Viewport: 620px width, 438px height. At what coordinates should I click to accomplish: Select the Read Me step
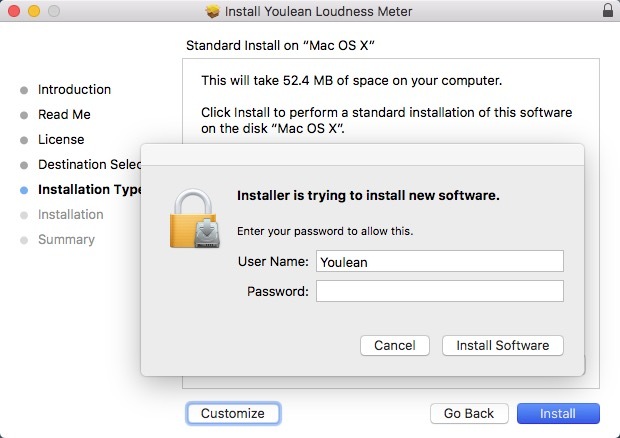pyautogui.click(x=64, y=114)
